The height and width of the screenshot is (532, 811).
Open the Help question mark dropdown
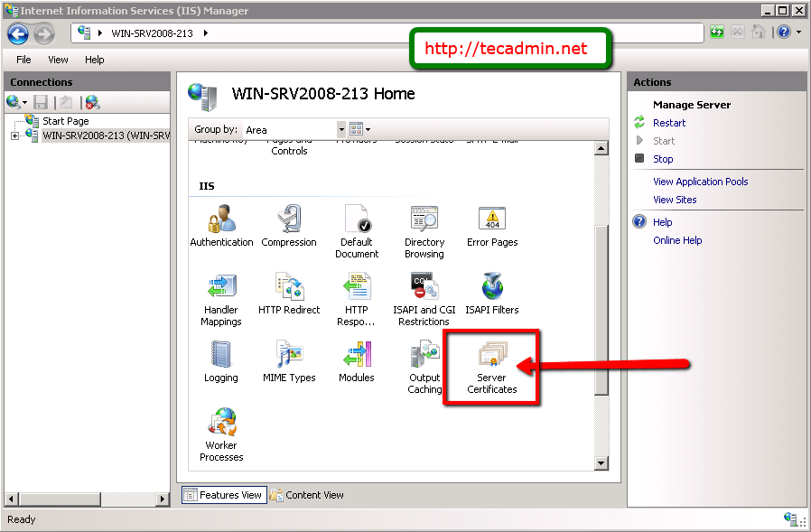[798, 32]
